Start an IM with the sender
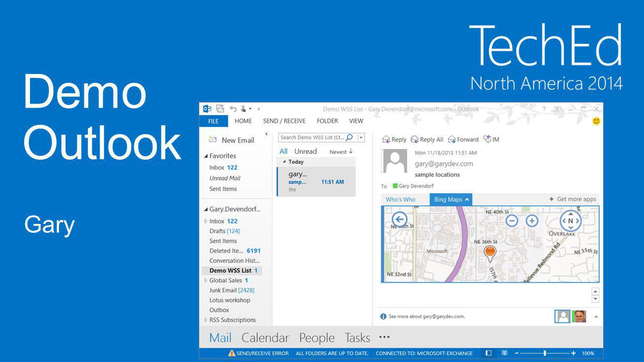 pos(491,140)
